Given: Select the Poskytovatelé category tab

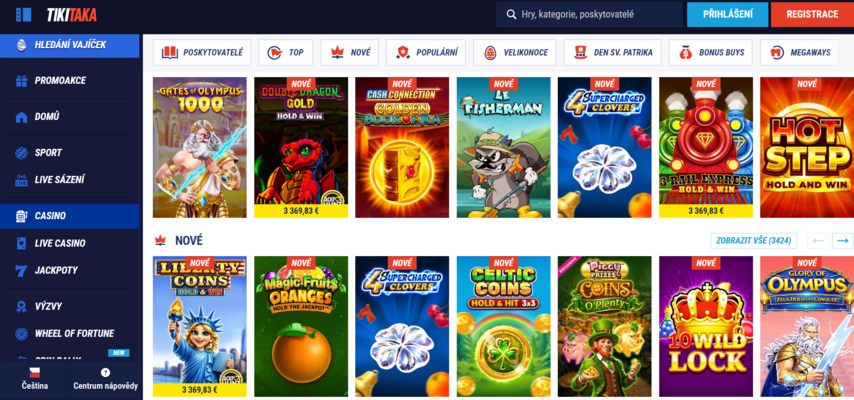Looking at the screenshot, I should pos(202,53).
